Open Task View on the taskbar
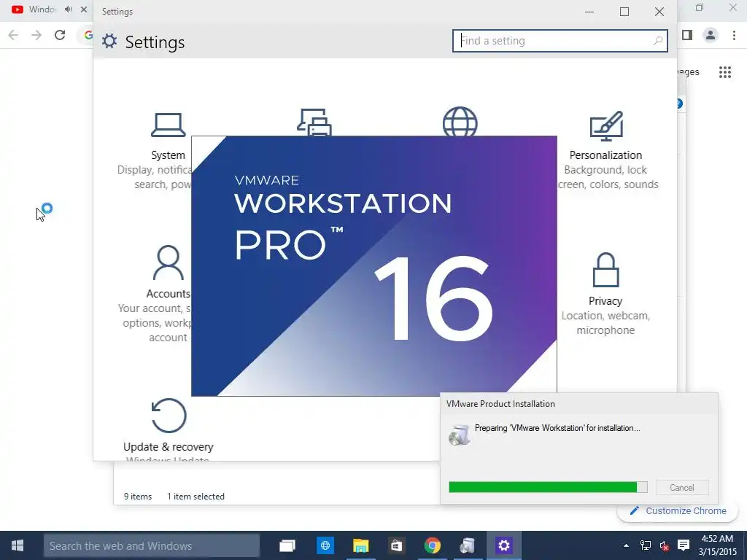Viewport: 747px width, 560px height. coord(287,545)
